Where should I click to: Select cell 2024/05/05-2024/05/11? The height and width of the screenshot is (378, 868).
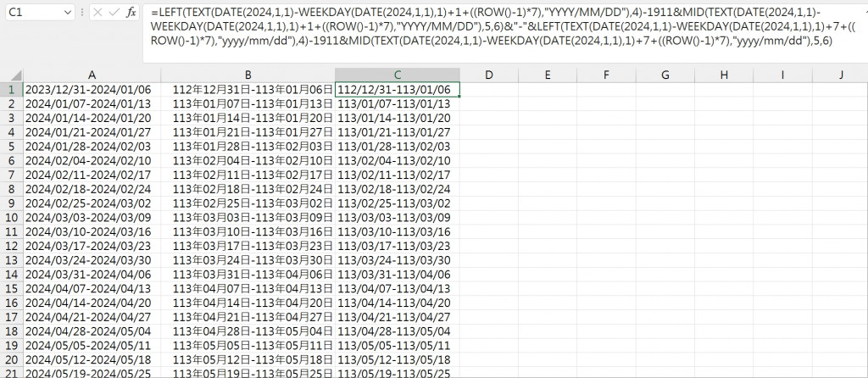pyautogui.click(x=92, y=345)
